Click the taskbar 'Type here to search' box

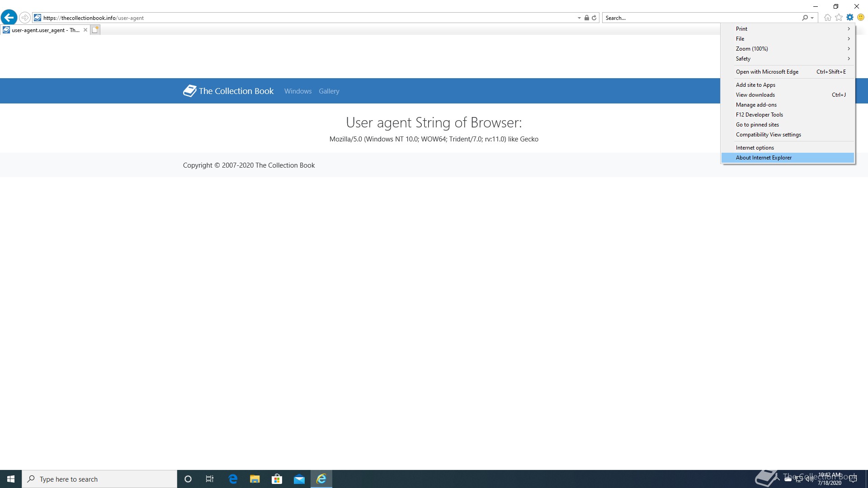(x=99, y=479)
